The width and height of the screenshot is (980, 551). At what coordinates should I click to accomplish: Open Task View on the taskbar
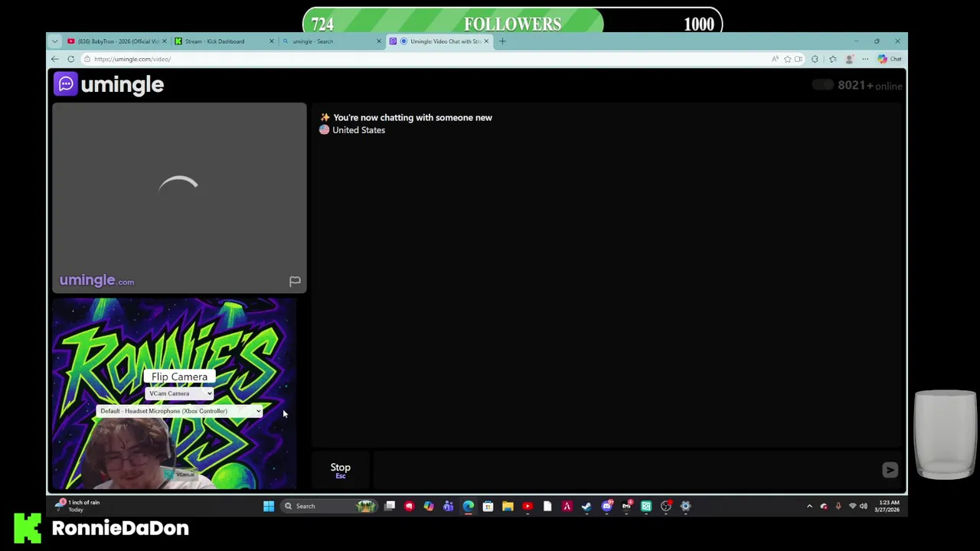coord(390,506)
